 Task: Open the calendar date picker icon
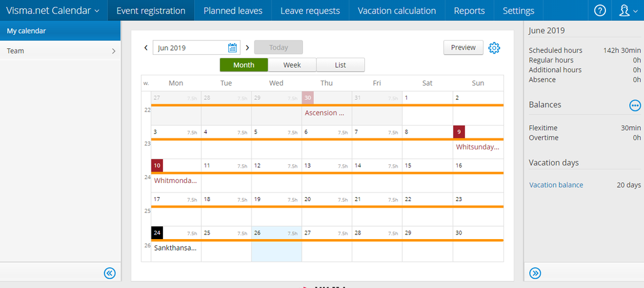(x=233, y=48)
